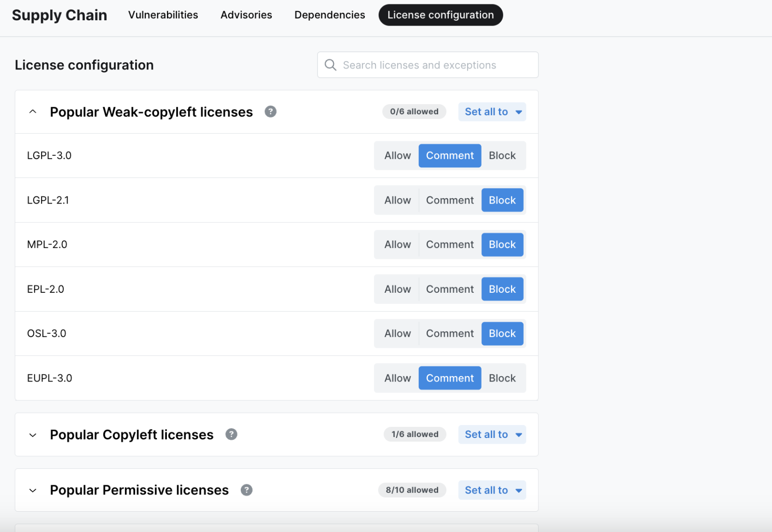This screenshot has width=772, height=532.
Task: Click the chevron collapsing Popular Weak-copyleft licenses
Action: coord(32,111)
